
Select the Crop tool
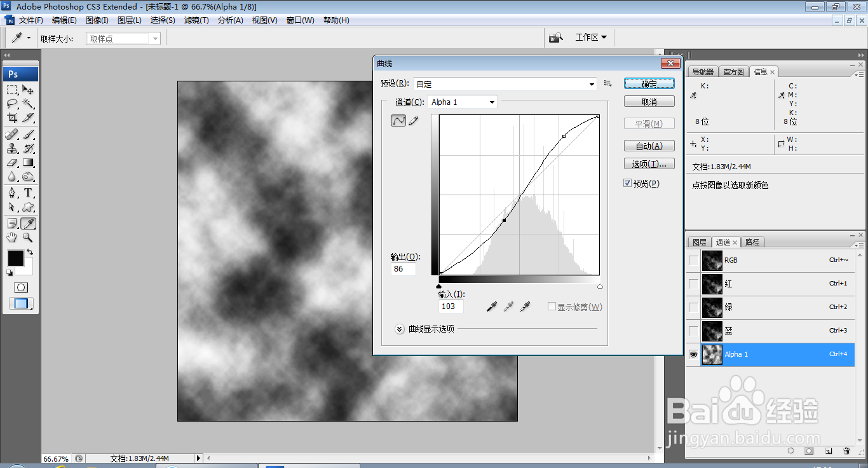coord(12,118)
